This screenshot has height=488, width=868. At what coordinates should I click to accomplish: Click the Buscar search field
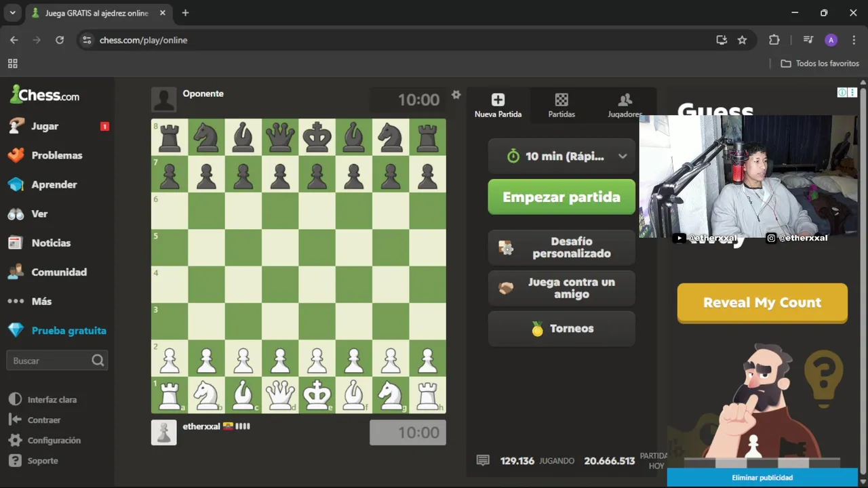57,361
